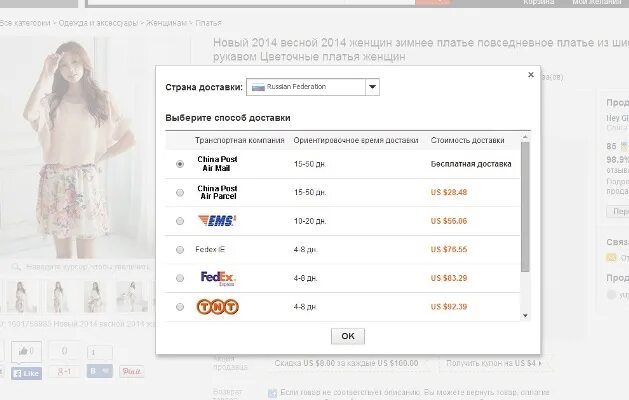Click the Russian flag icon
629x400 pixels.
(x=258, y=87)
